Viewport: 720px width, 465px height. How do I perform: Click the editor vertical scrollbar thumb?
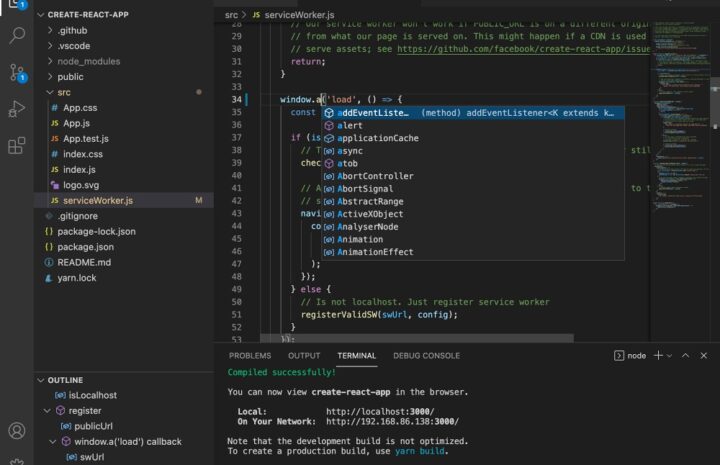point(715,103)
